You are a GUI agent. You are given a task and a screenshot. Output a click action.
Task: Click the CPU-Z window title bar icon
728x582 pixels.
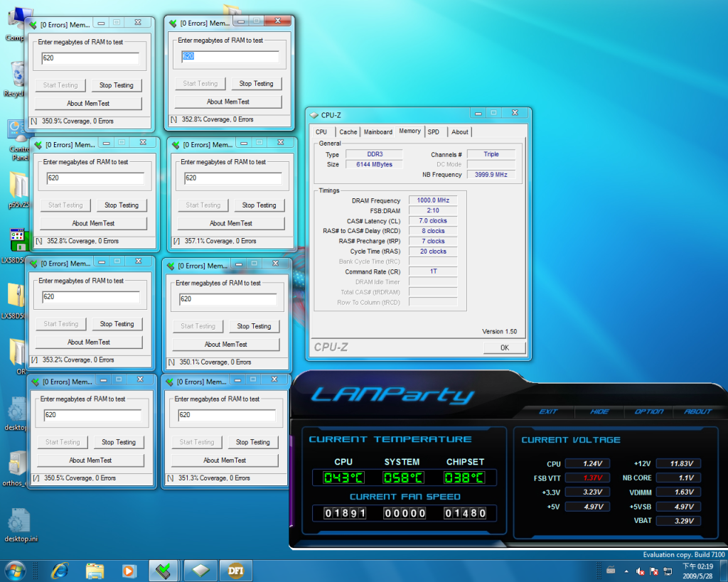click(314, 115)
